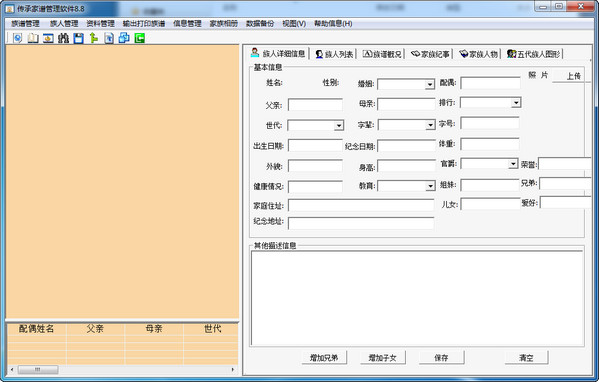Switch to the 族人详细信息 tab
The width and height of the screenshot is (599, 382).
[278, 53]
